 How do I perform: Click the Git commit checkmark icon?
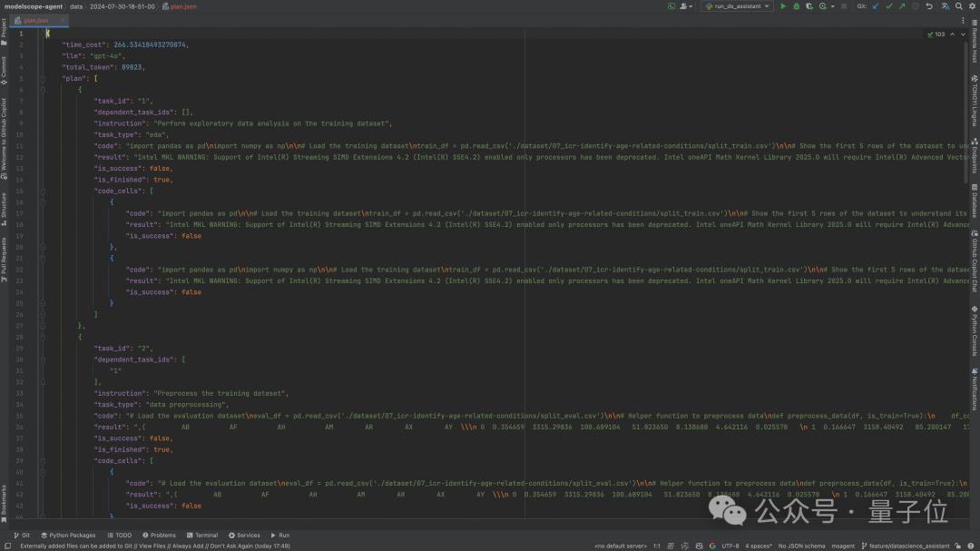tap(889, 6)
